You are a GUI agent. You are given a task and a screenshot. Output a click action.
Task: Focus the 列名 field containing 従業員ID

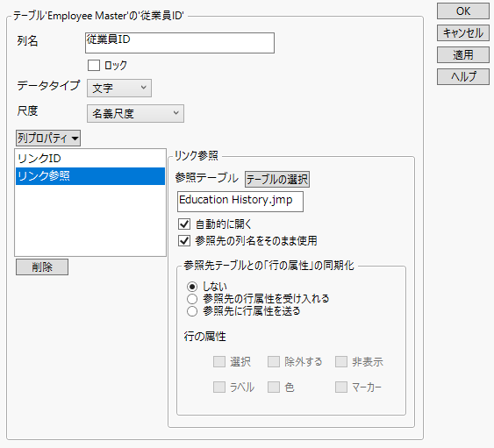[180, 43]
